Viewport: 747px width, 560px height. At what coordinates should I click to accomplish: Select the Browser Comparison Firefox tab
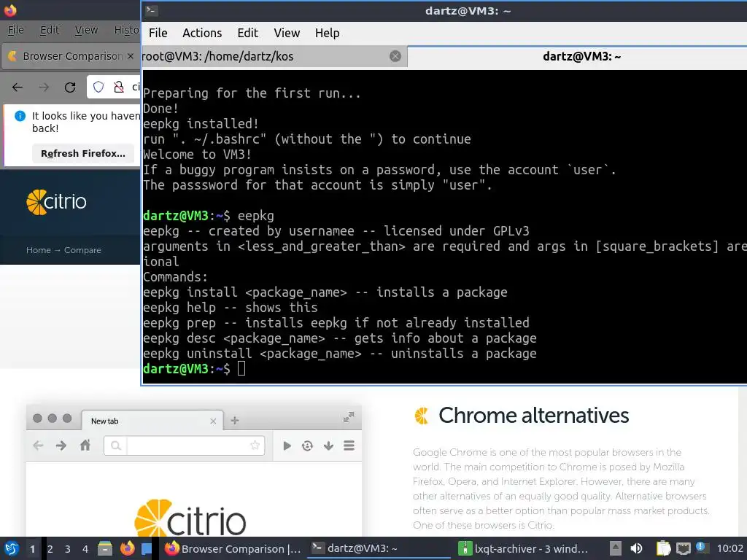click(71, 56)
